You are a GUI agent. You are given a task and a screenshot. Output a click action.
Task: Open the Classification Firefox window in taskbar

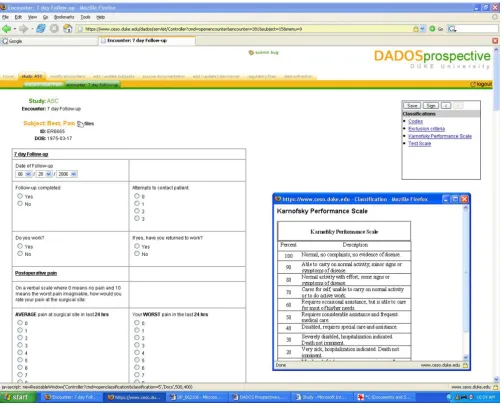[134, 397]
